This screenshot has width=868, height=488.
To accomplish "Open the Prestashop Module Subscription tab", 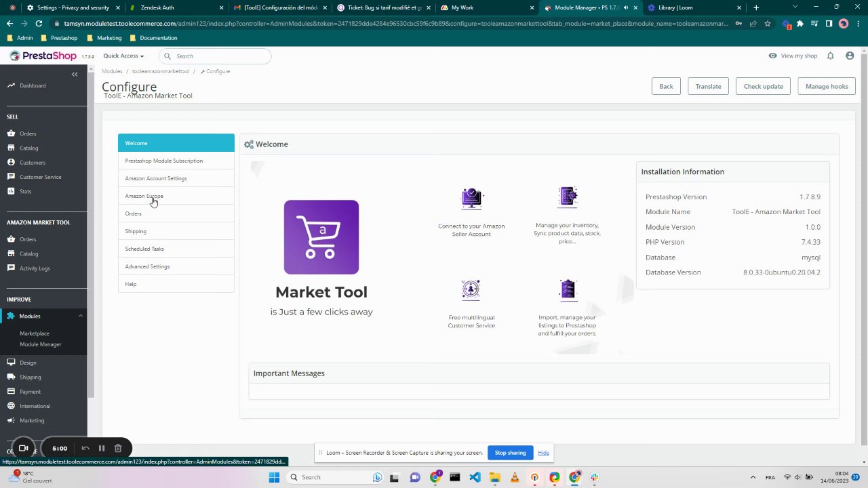I will [176, 161].
